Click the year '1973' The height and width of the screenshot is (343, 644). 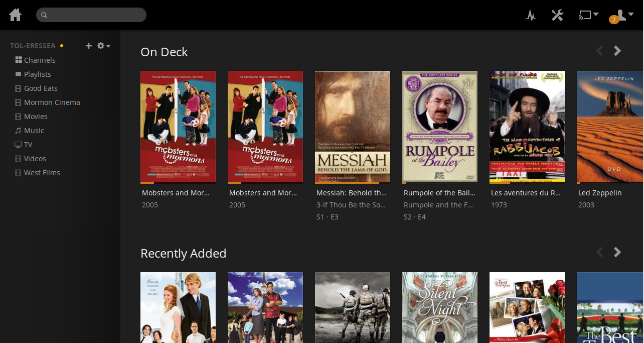click(x=499, y=205)
